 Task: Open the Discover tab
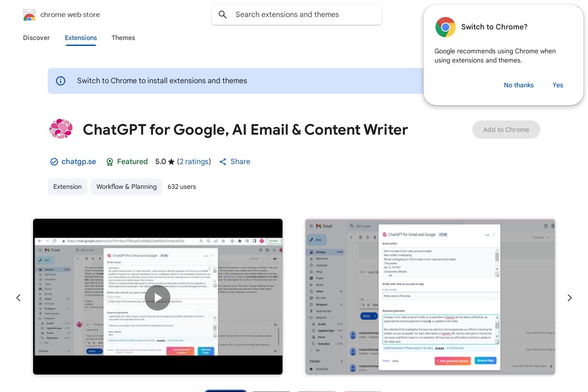click(x=36, y=38)
